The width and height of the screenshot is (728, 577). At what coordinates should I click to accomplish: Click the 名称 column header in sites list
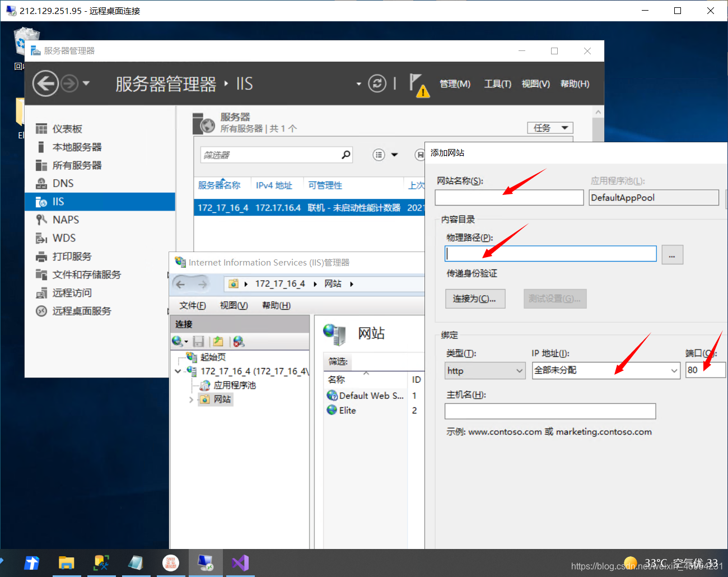337,379
